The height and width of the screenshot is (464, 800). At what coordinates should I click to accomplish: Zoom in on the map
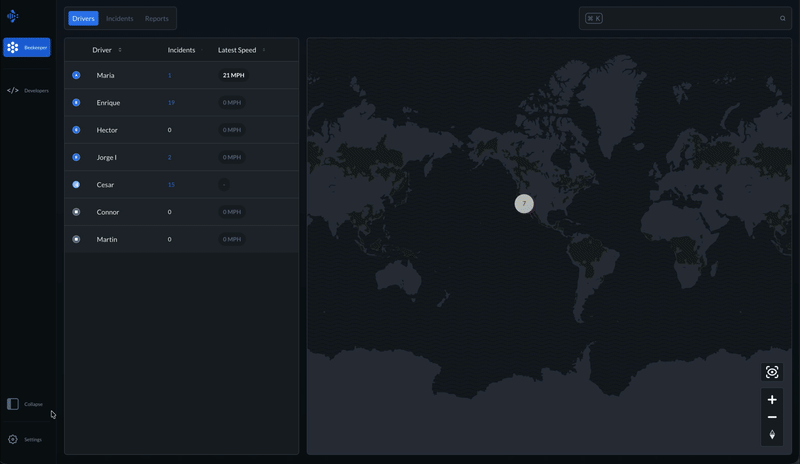click(771, 400)
